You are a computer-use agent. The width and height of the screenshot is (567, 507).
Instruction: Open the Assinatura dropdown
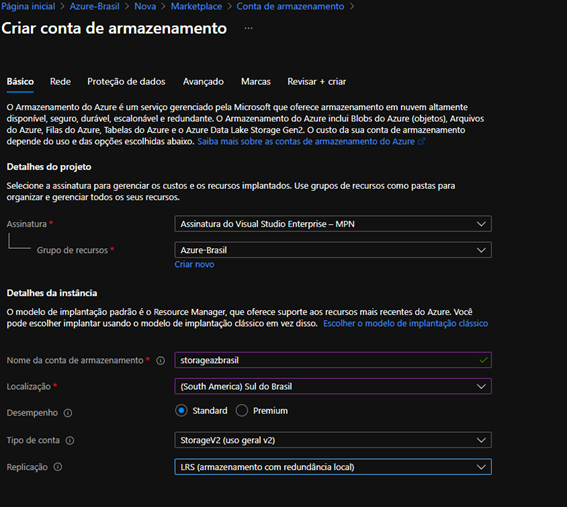click(x=333, y=224)
